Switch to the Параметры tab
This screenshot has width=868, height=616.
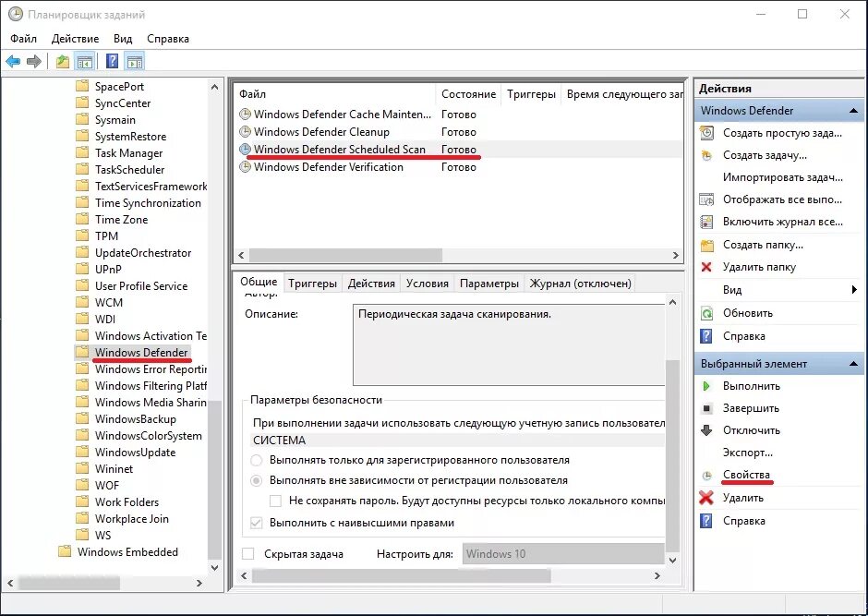click(489, 284)
